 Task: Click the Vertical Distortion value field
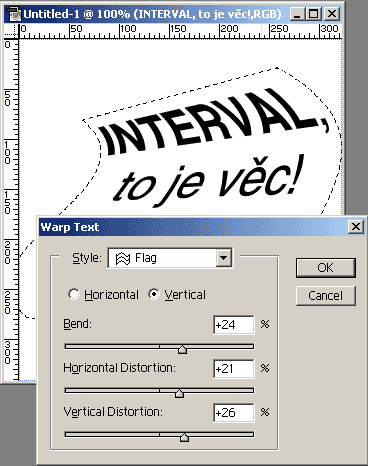234,413
